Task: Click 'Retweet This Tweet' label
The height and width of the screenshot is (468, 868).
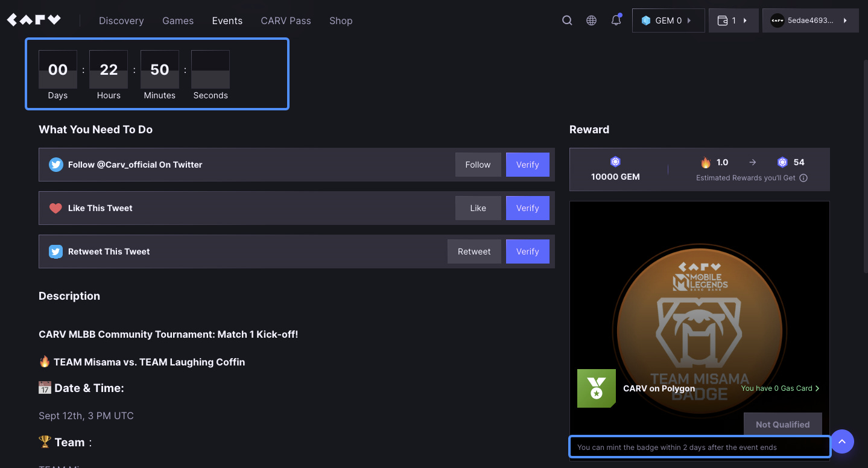Action: pos(109,251)
